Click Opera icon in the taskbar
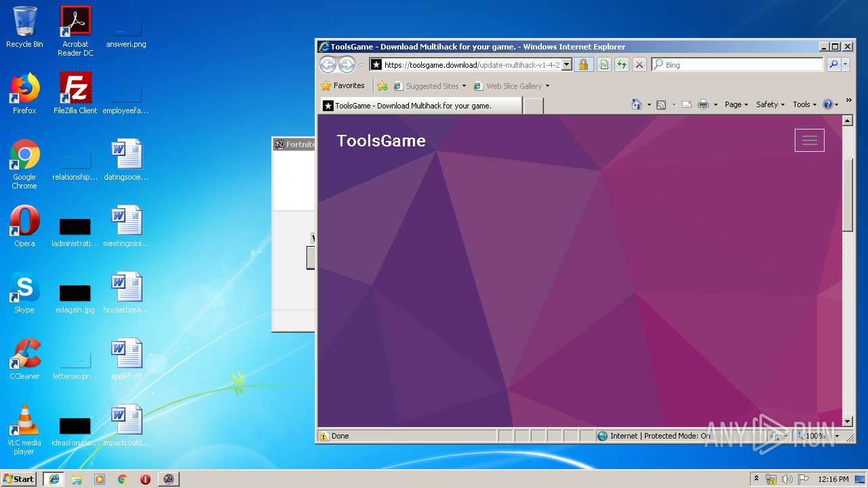This screenshot has width=868, height=488. 145,479
